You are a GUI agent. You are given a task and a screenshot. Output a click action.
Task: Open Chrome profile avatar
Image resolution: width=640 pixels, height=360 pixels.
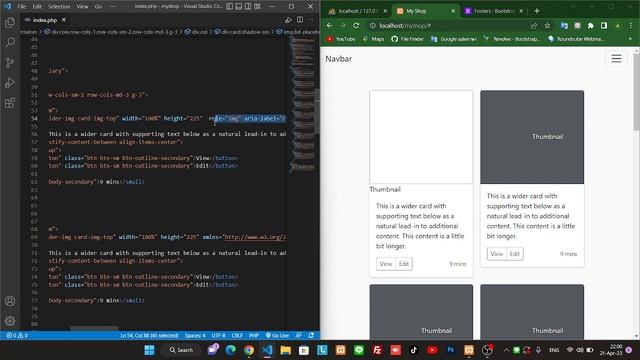click(x=618, y=26)
